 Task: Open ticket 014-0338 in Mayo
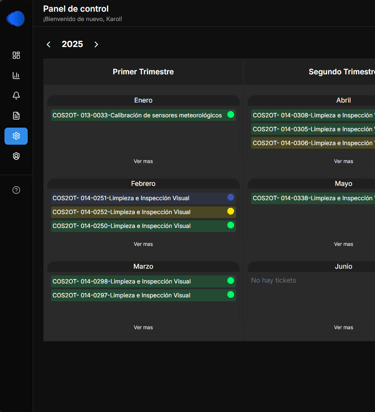[x=313, y=198]
